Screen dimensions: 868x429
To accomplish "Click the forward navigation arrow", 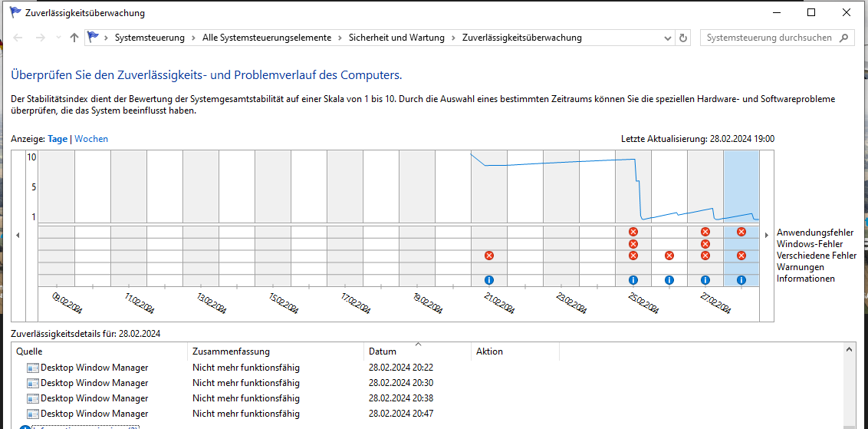I will click(x=40, y=38).
